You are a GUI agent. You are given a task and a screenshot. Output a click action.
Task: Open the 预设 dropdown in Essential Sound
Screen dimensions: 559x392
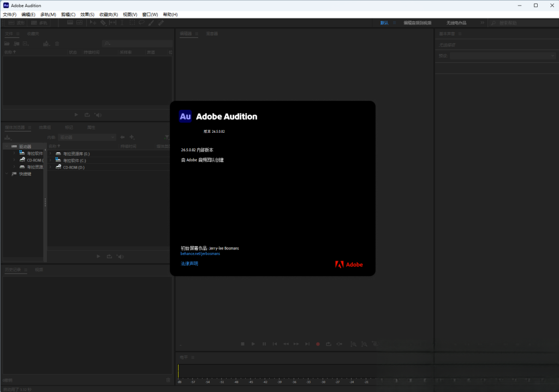503,56
